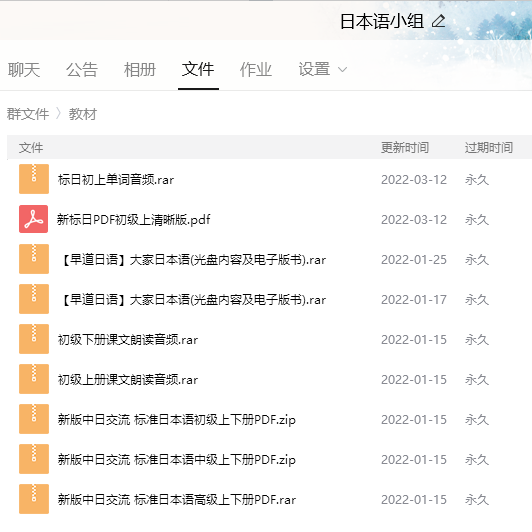Click the edit pencil icon beside 日本语小组
Viewport: 532px width, 532px height.
[438, 21]
